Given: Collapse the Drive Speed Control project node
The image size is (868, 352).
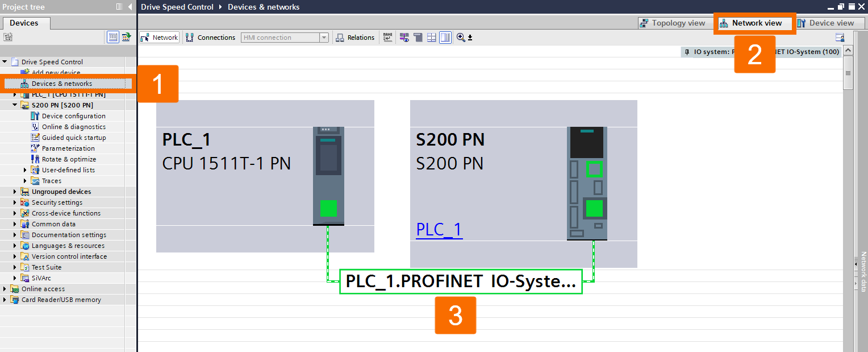Looking at the screenshot, I should pos(5,62).
